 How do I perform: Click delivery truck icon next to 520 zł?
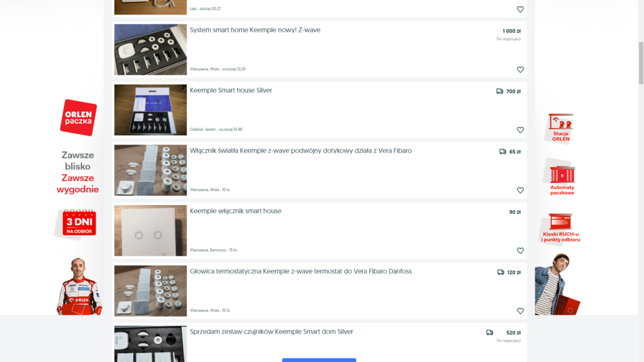click(x=489, y=333)
